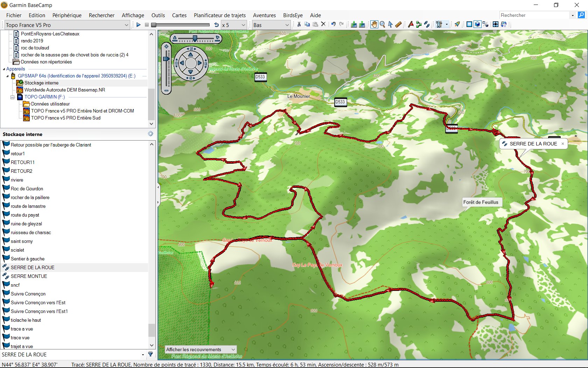Image resolution: width=588 pixels, height=368 pixels.
Task: Select the new route tool
Action: [419, 24]
